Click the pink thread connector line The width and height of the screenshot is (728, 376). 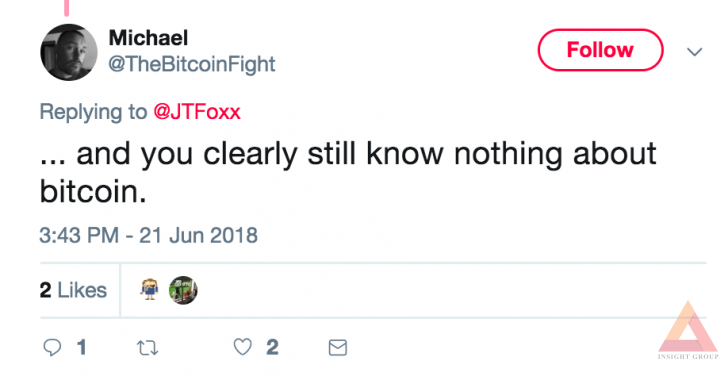point(67,7)
